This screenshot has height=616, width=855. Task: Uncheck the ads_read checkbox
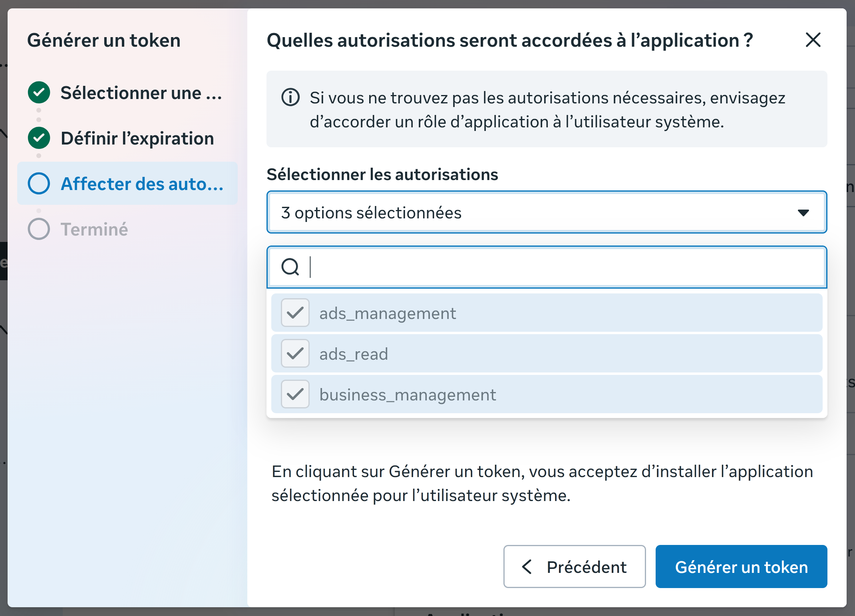(x=295, y=353)
